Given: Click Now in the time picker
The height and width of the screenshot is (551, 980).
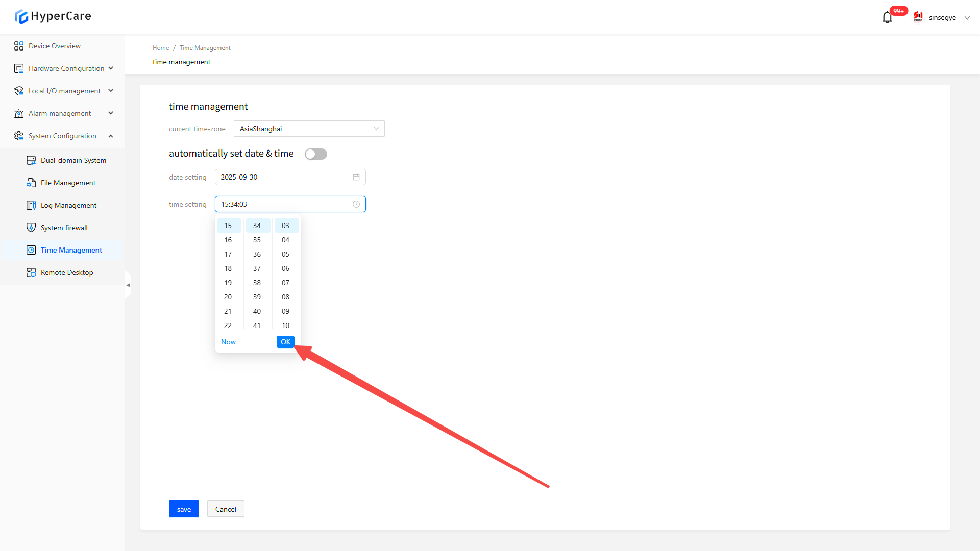Looking at the screenshot, I should (x=228, y=342).
